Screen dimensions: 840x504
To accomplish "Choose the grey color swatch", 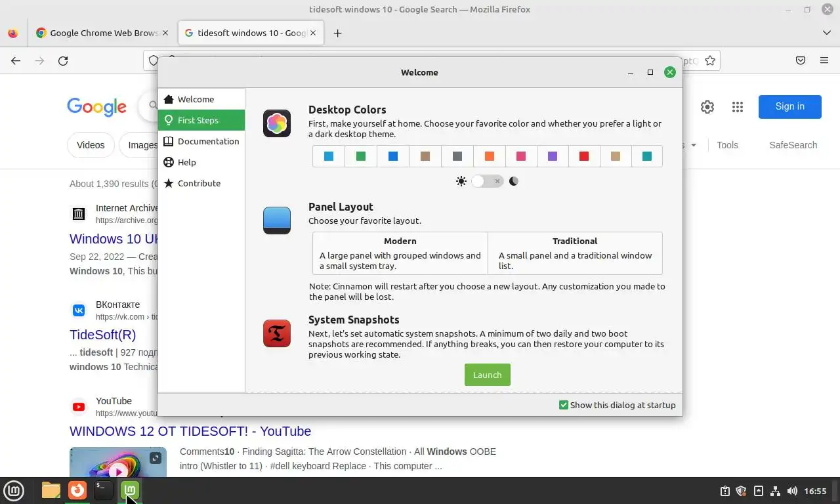I will point(457,156).
